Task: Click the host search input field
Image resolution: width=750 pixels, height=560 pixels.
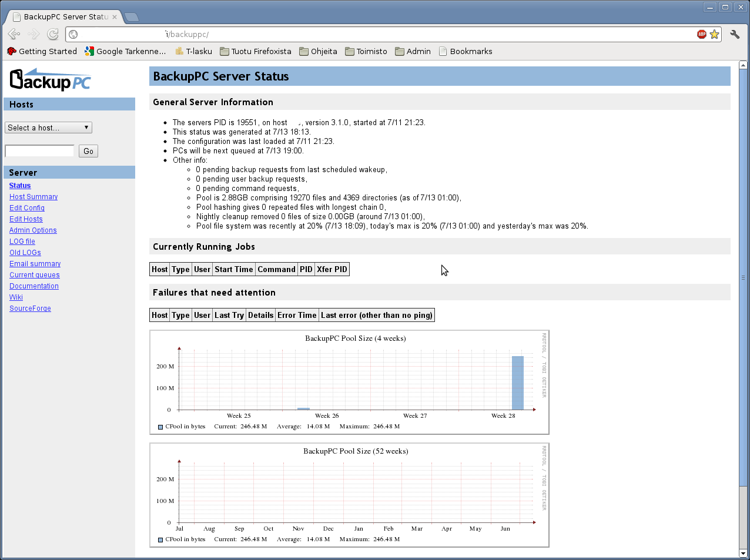Action: (39, 151)
